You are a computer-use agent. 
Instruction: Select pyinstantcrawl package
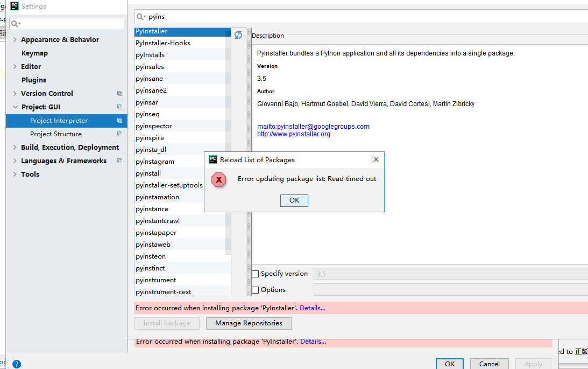182,221
